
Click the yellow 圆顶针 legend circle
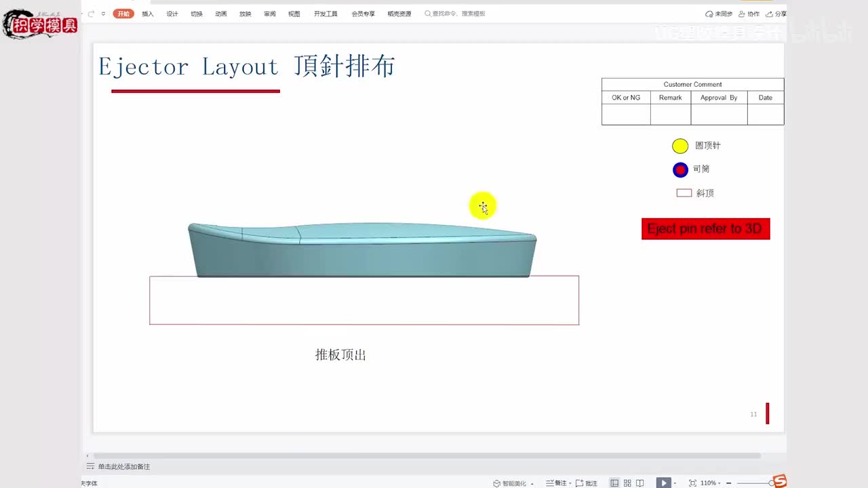point(680,146)
